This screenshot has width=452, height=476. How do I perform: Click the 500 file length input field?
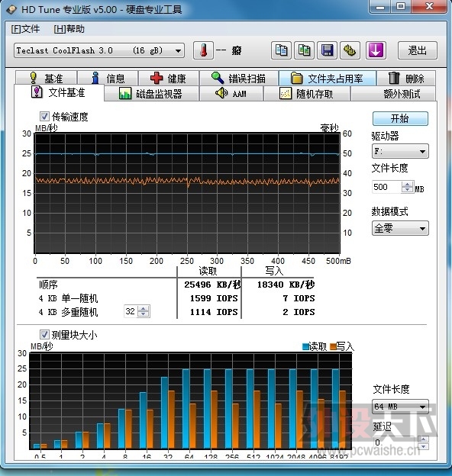click(x=387, y=187)
